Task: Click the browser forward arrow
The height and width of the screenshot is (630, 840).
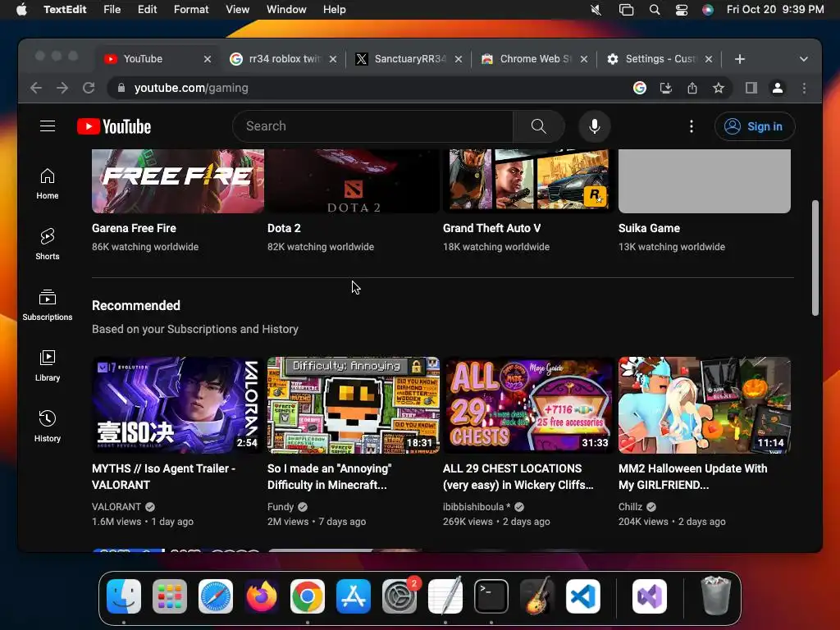Action: 62,88
